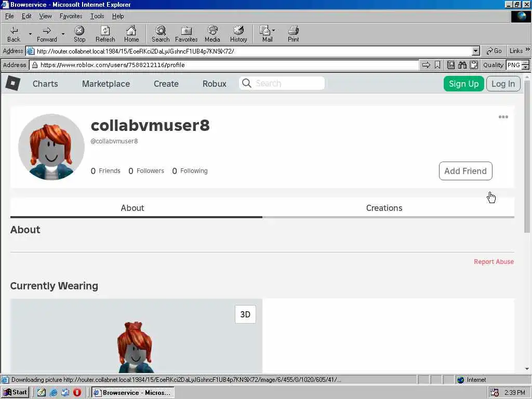
Task: Click the Print toolbar icon
Action: [294, 34]
